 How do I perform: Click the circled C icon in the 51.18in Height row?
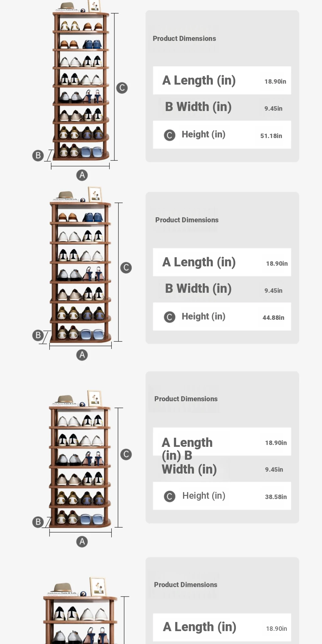169,135
